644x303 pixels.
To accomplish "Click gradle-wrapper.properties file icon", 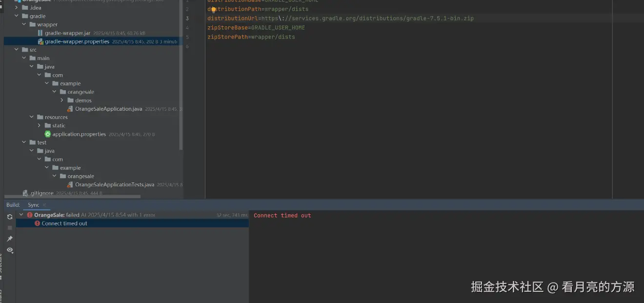I will pyautogui.click(x=40, y=41).
